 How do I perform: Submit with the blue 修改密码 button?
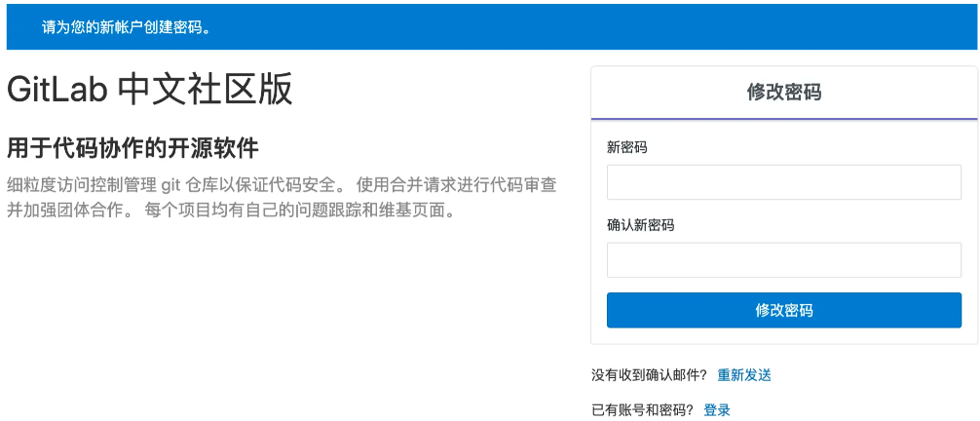click(784, 310)
